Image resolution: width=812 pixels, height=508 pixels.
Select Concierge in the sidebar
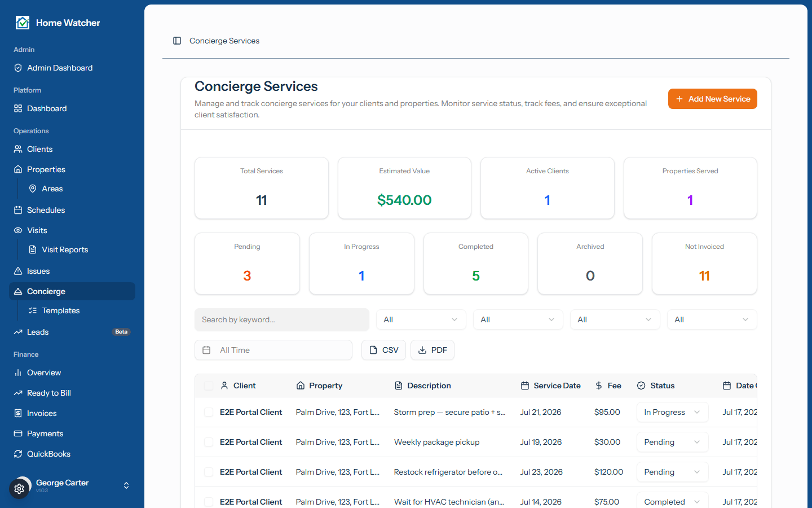[x=72, y=291]
